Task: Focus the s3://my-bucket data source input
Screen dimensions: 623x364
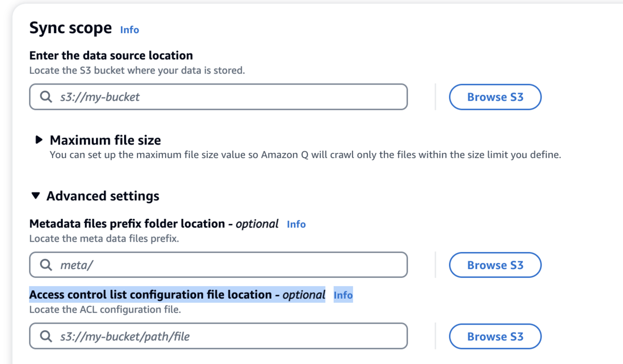Action: pos(228,97)
